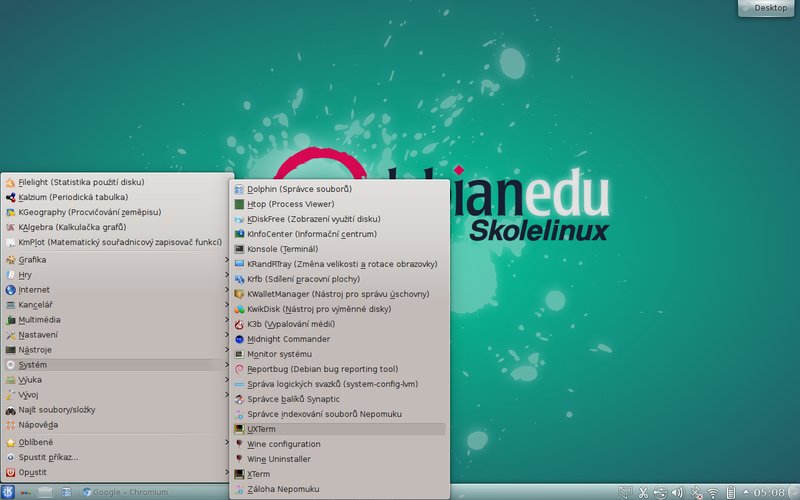This screenshot has height=500, width=800.
Task: Click the Desktop toolbox button
Action: click(x=766, y=8)
